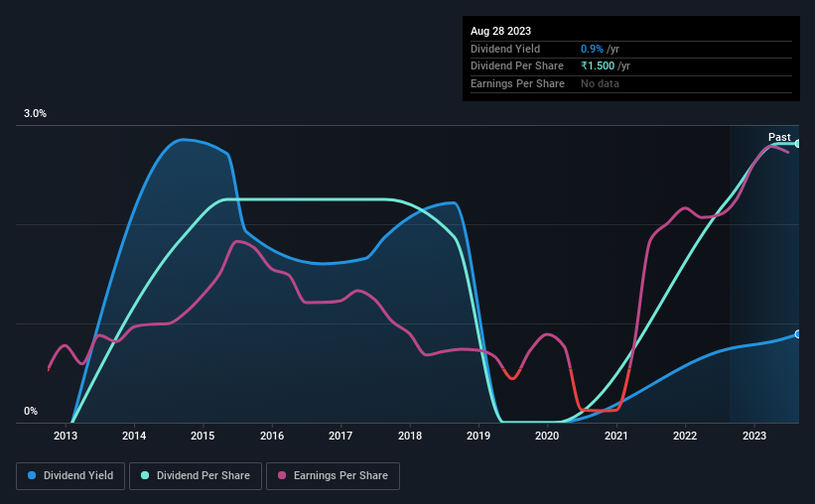Select the 2023 x-axis label
The width and height of the screenshot is (815, 504).
753,436
